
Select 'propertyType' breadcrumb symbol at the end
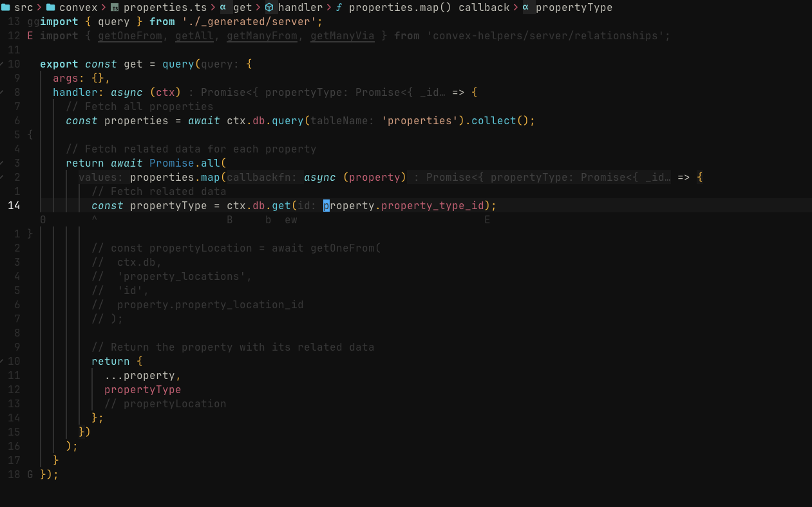point(574,8)
